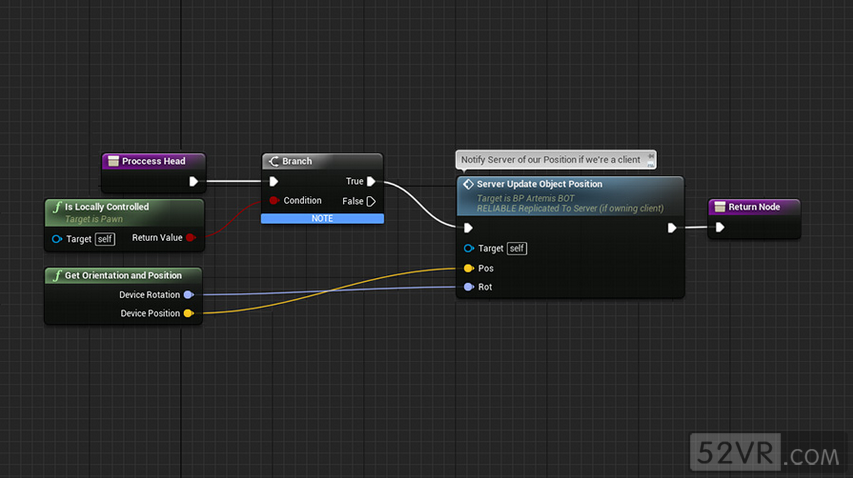853x478 pixels.
Task: Click the Return Node header icon
Action: (720, 207)
